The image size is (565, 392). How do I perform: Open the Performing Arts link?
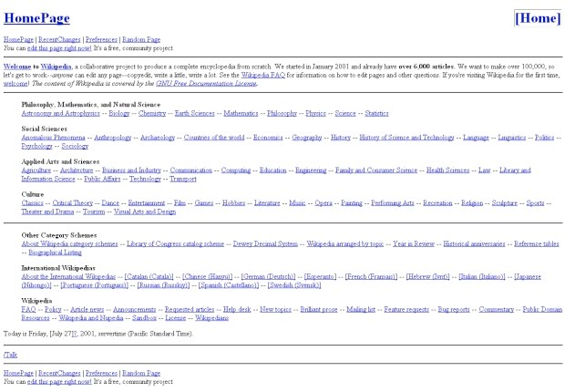[393, 203]
